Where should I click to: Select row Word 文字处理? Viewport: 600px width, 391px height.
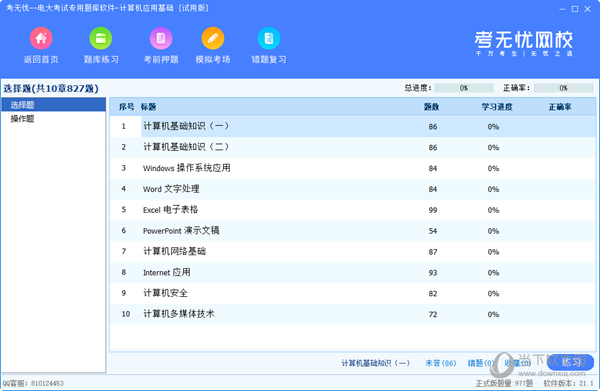pyautogui.click(x=353, y=189)
